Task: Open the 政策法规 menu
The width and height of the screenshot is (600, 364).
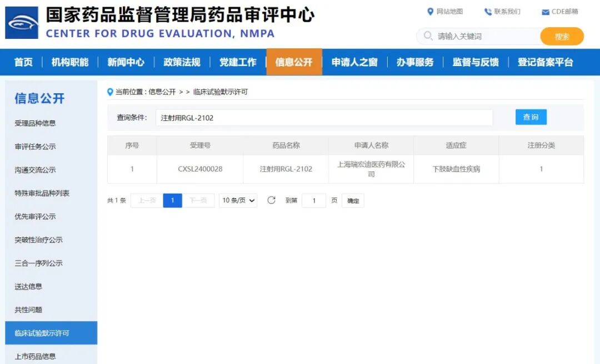Action: coord(182,62)
